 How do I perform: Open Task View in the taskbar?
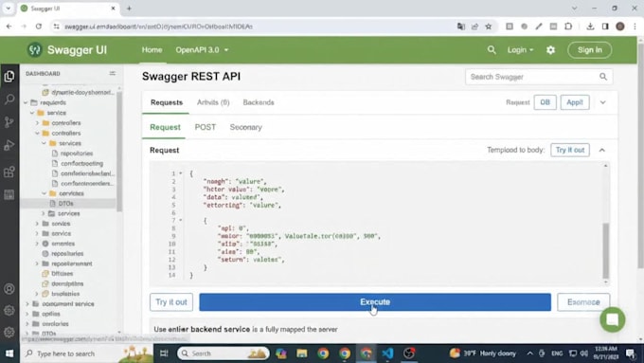click(164, 354)
